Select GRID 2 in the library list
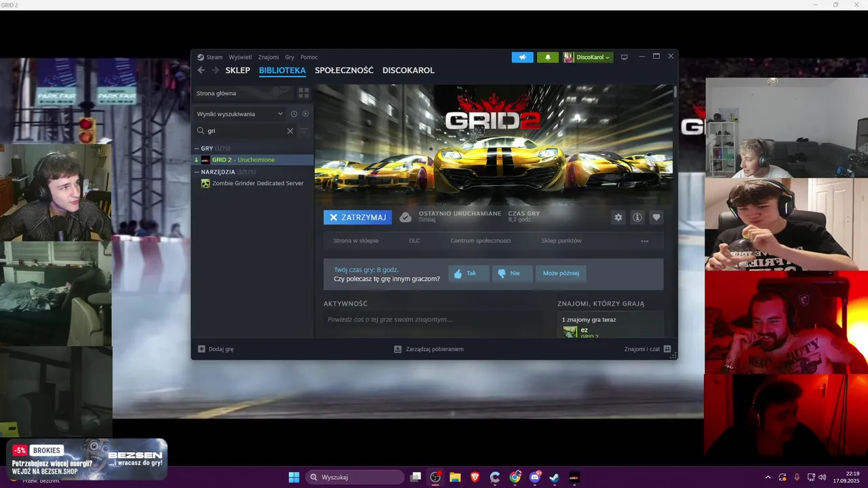Viewport: 868px width, 488px height. (x=252, y=160)
